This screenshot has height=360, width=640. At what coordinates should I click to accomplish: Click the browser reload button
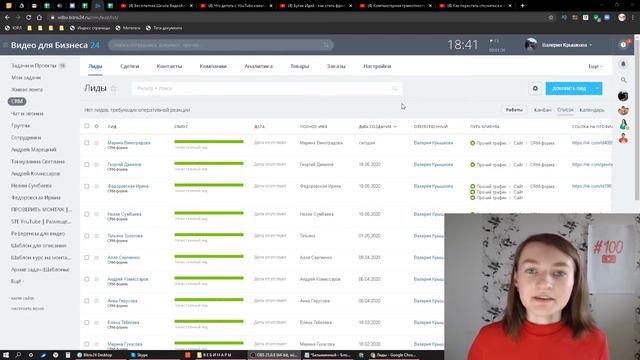[x=28, y=18]
